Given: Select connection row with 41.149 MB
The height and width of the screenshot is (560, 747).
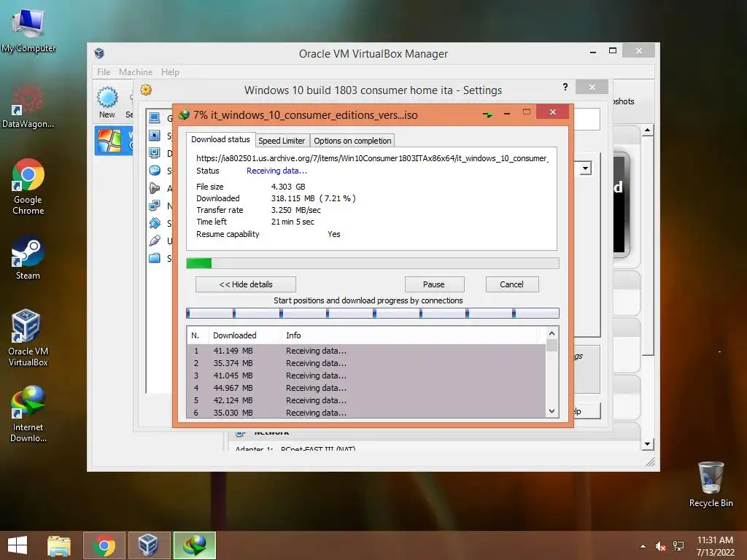Looking at the screenshot, I should [x=366, y=351].
